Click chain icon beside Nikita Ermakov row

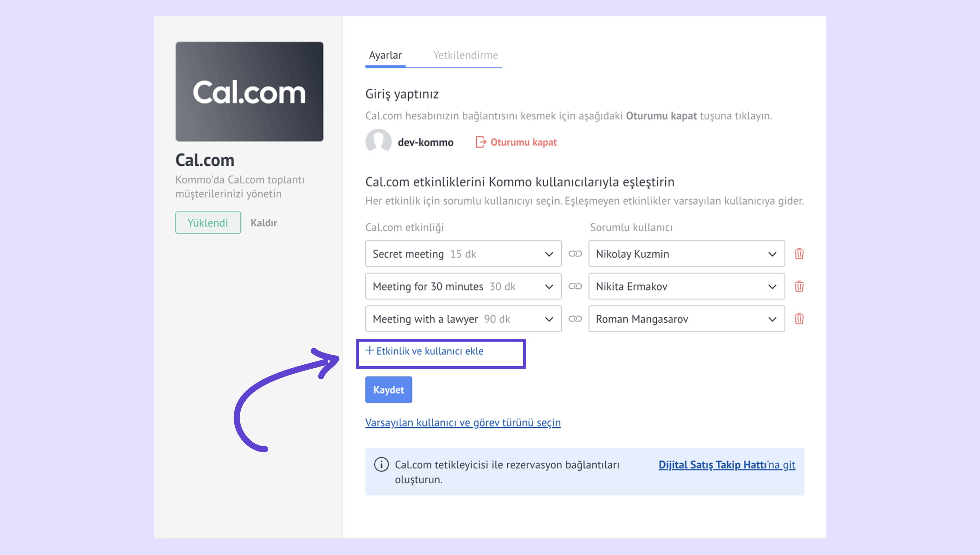click(x=575, y=286)
